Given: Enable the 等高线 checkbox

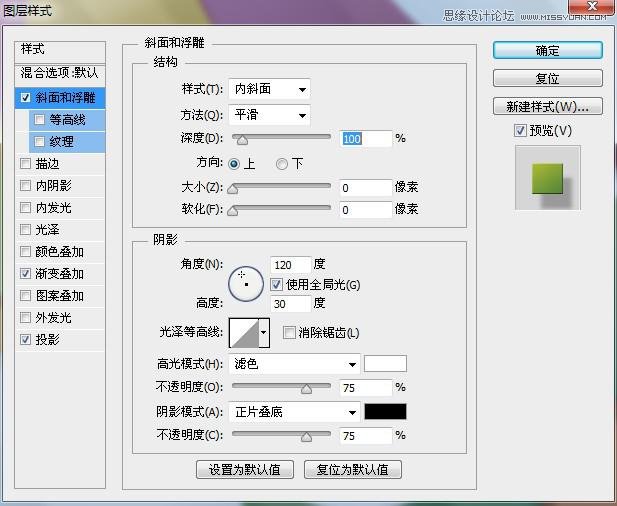Looking at the screenshot, I should tap(39, 120).
